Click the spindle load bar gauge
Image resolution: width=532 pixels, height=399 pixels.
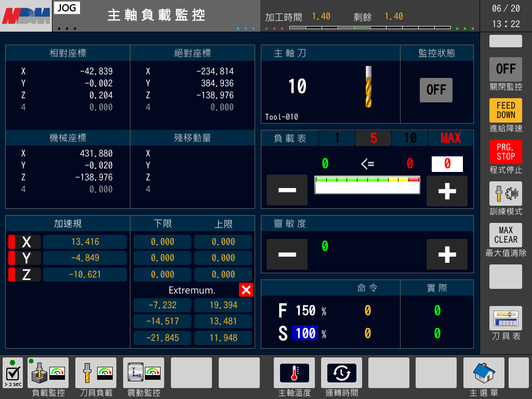click(367, 185)
